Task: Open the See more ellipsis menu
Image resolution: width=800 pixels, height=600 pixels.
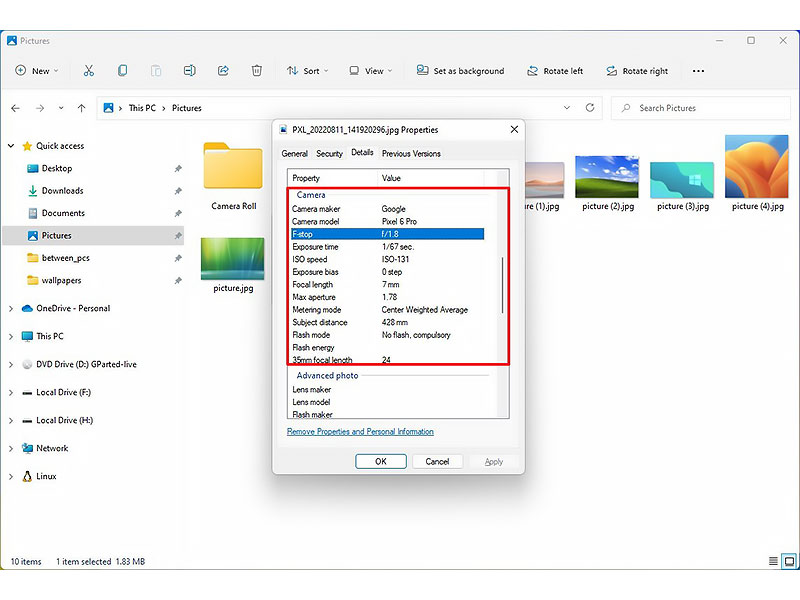Action: (698, 71)
